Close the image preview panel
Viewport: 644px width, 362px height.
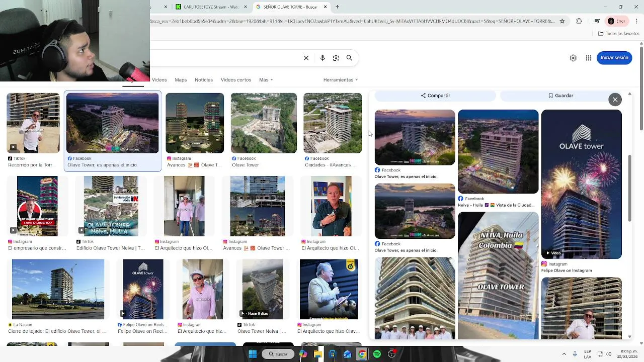(615, 100)
